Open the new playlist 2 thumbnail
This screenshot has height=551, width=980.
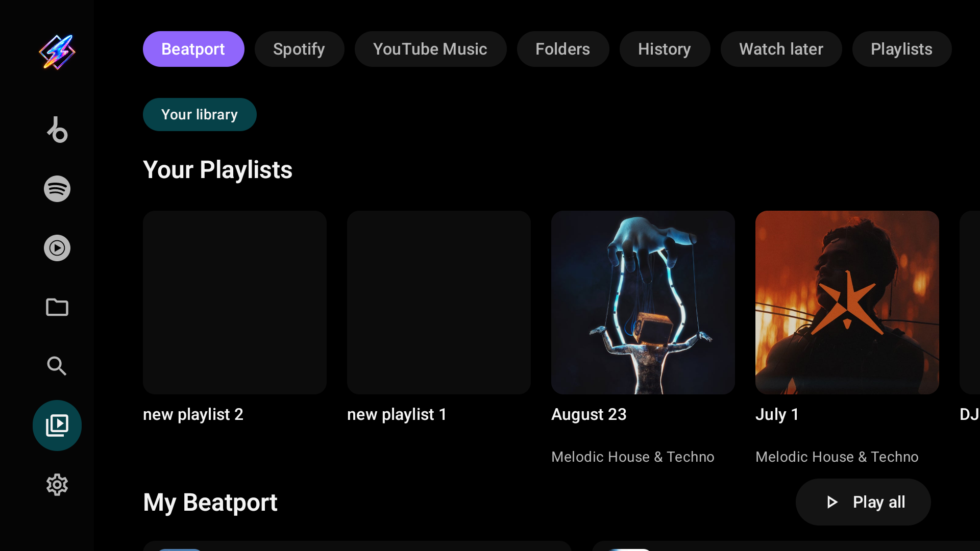(x=235, y=303)
